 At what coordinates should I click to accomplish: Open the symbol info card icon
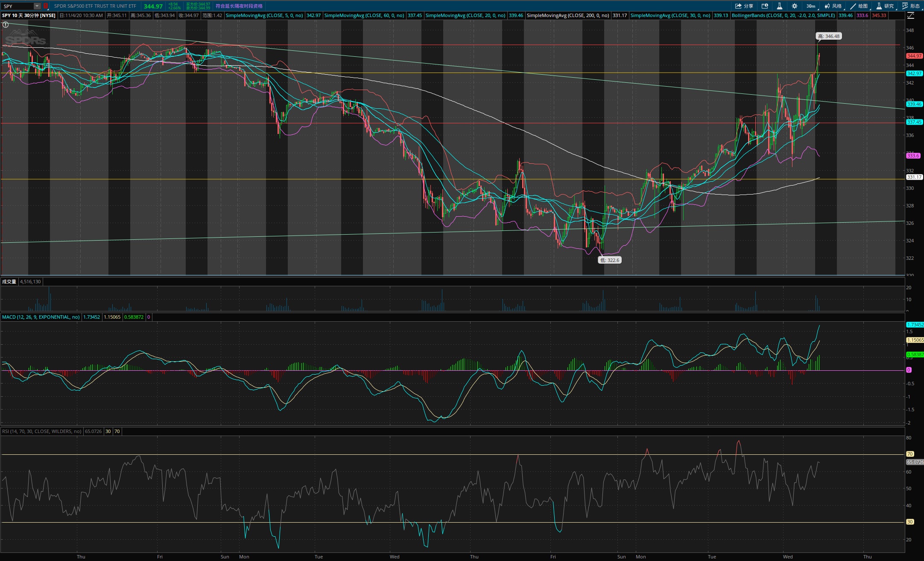(765, 6)
